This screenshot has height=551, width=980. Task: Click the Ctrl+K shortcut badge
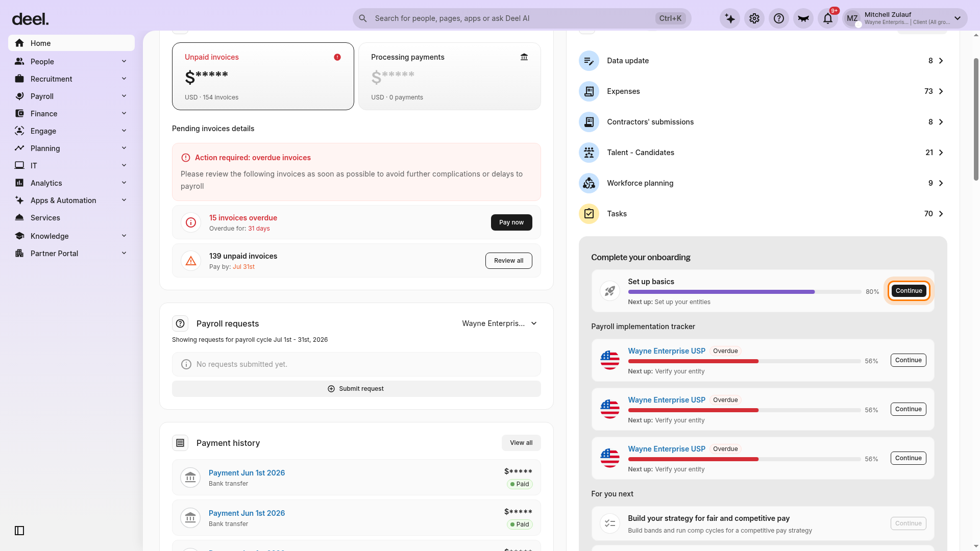point(670,18)
